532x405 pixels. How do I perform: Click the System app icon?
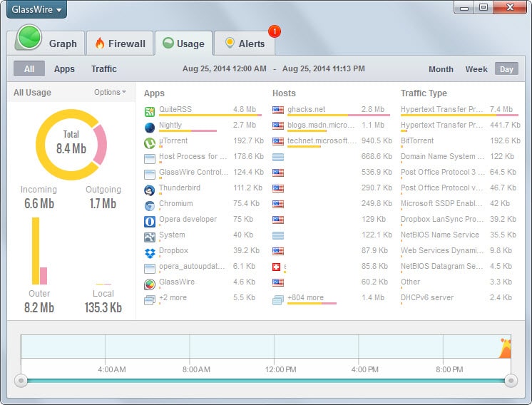click(x=150, y=237)
